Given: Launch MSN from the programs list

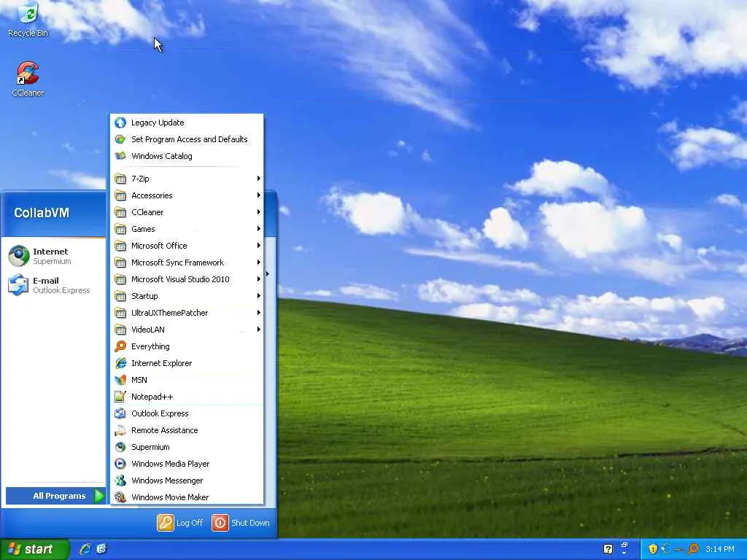Looking at the screenshot, I should pyautogui.click(x=187, y=379).
